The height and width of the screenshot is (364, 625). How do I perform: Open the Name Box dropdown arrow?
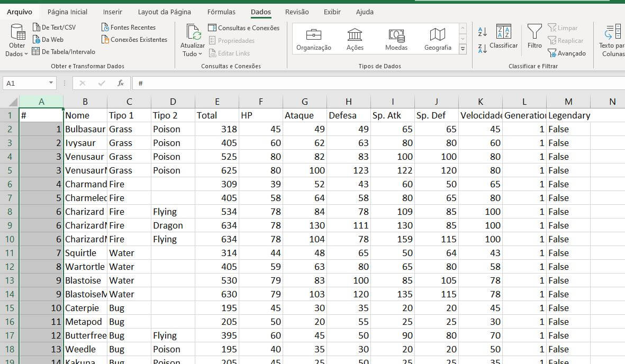(50, 83)
